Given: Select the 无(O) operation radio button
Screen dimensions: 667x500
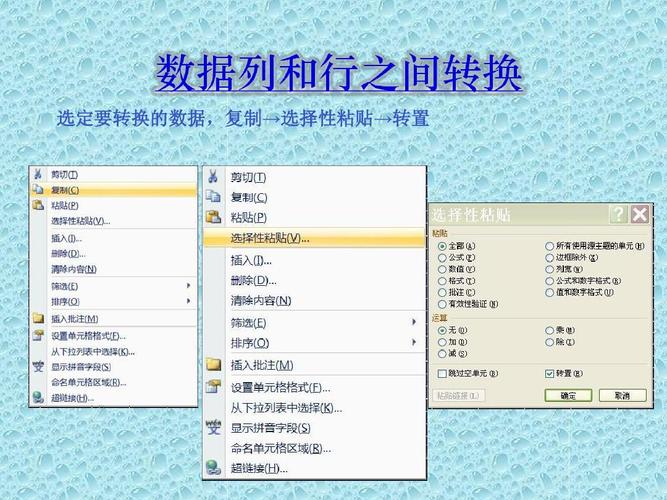Looking at the screenshot, I should (x=442, y=330).
